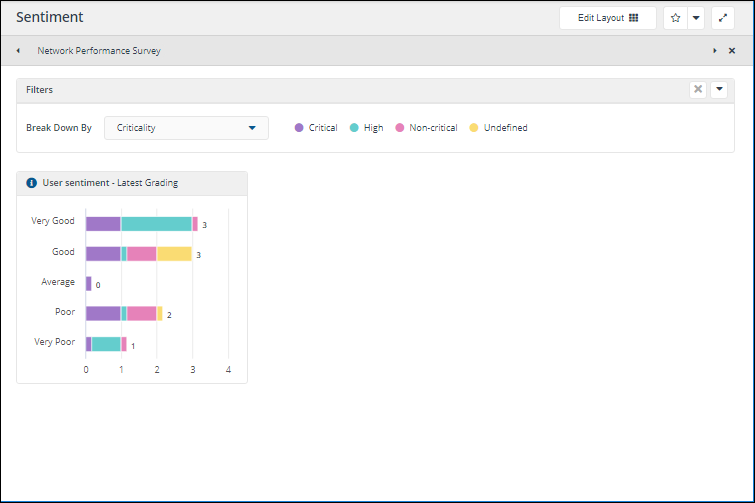755x503 pixels.
Task: Open dropdown arrow next to the star
Action: 696,18
